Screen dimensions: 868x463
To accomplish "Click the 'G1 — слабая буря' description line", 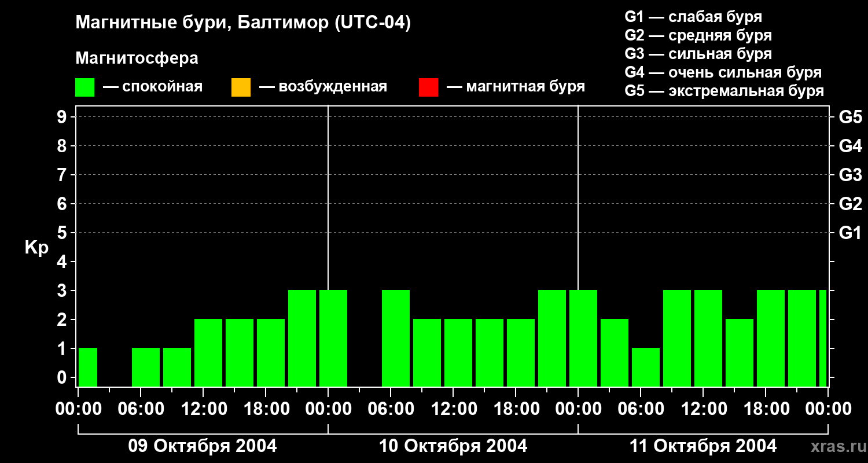I will pos(693,17).
